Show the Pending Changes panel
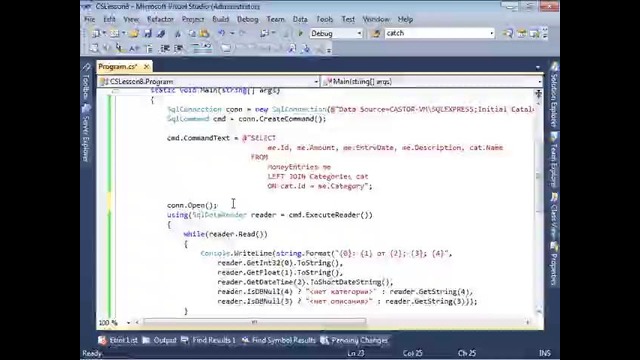 click(355, 340)
